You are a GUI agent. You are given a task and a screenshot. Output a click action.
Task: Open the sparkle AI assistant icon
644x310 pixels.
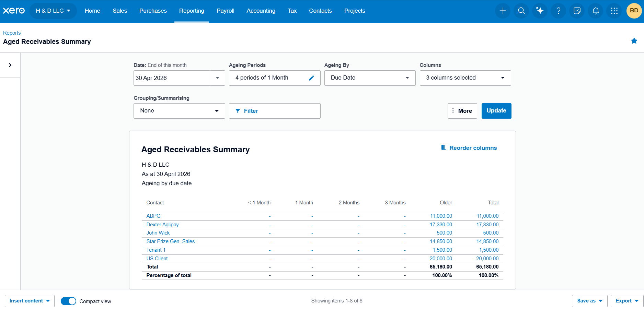(x=540, y=11)
